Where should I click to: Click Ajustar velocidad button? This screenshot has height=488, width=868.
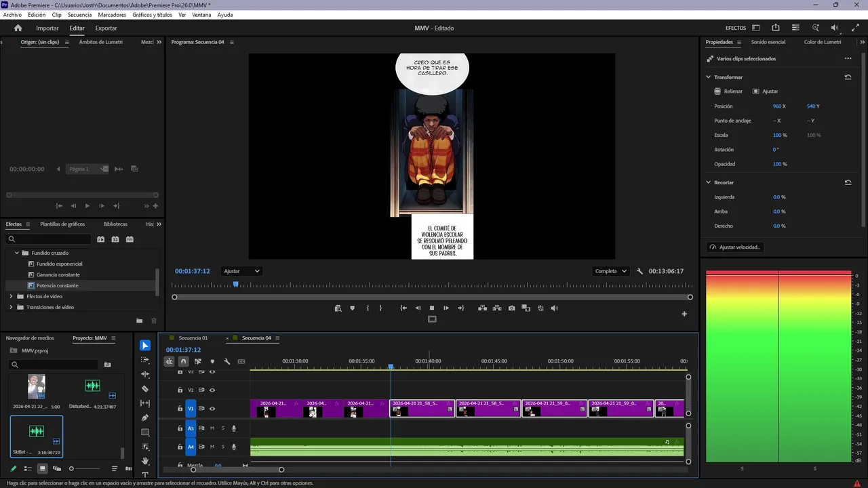pos(735,247)
